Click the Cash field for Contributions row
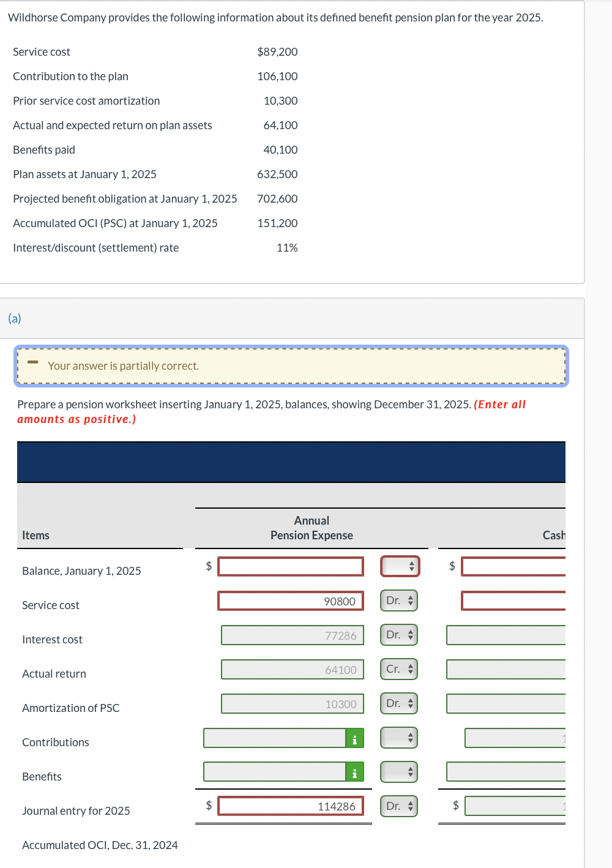Screen dimensions: 612x868 (x=515, y=738)
